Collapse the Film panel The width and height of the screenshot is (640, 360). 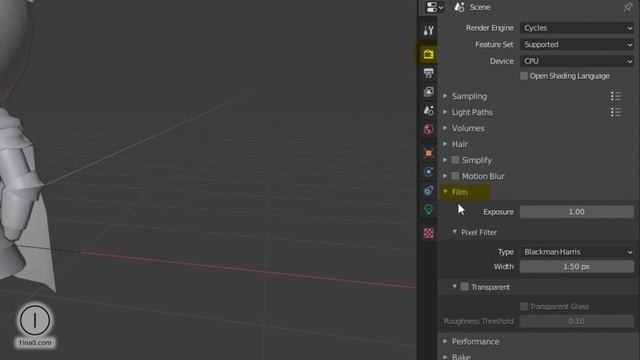(460, 192)
